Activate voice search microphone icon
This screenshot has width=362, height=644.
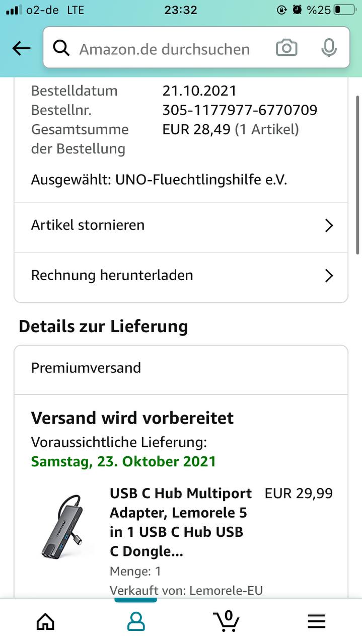(x=329, y=48)
